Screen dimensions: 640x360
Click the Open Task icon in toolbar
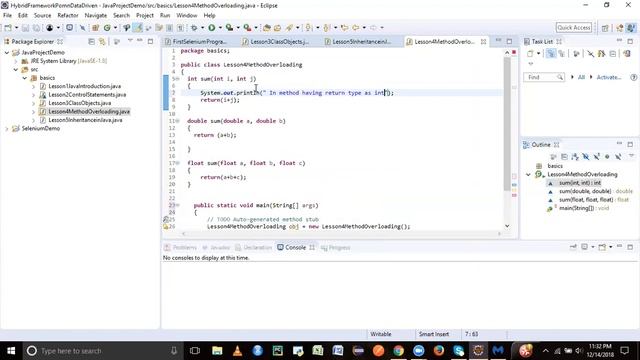278,28
